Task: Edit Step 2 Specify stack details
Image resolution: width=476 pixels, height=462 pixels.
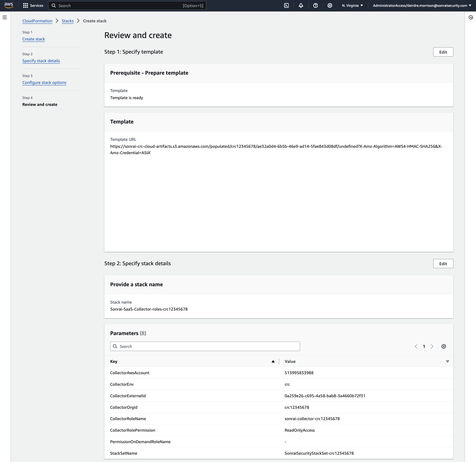Action: (443, 264)
